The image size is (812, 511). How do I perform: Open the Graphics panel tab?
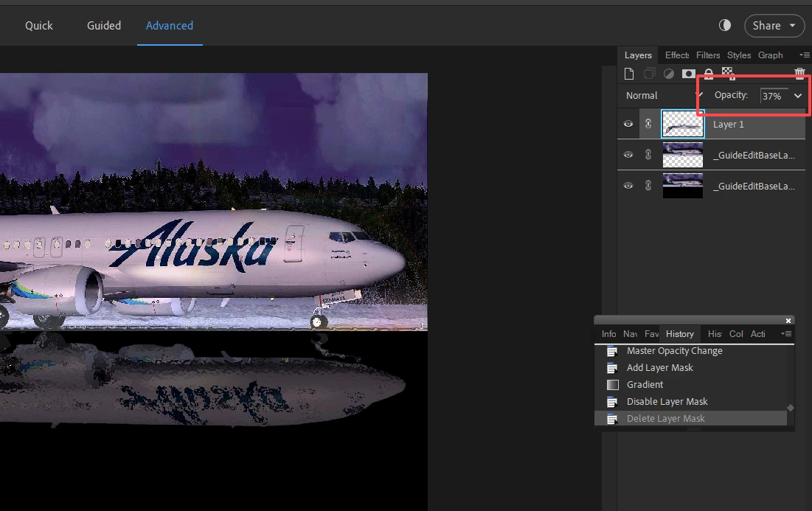tap(771, 55)
